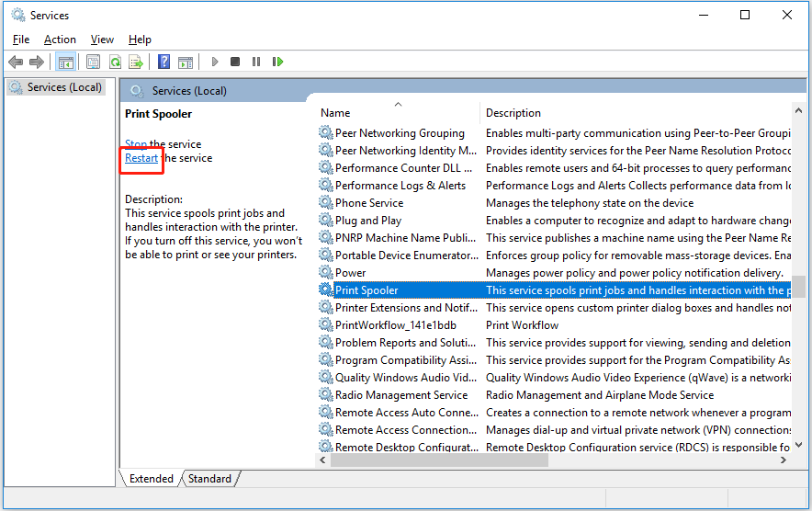Select the Print Spooler service row
The image size is (812, 511).
click(554, 290)
